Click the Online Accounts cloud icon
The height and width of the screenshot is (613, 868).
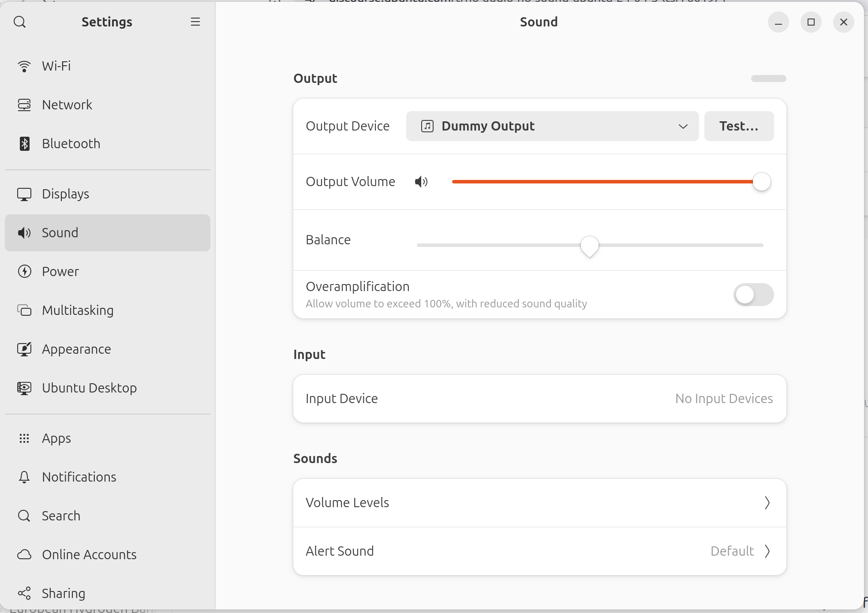click(24, 555)
